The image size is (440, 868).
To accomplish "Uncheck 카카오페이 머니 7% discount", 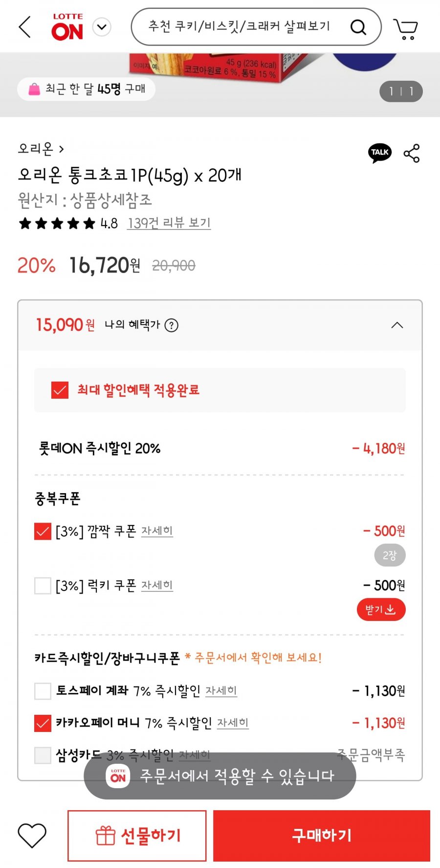I will click(x=43, y=723).
